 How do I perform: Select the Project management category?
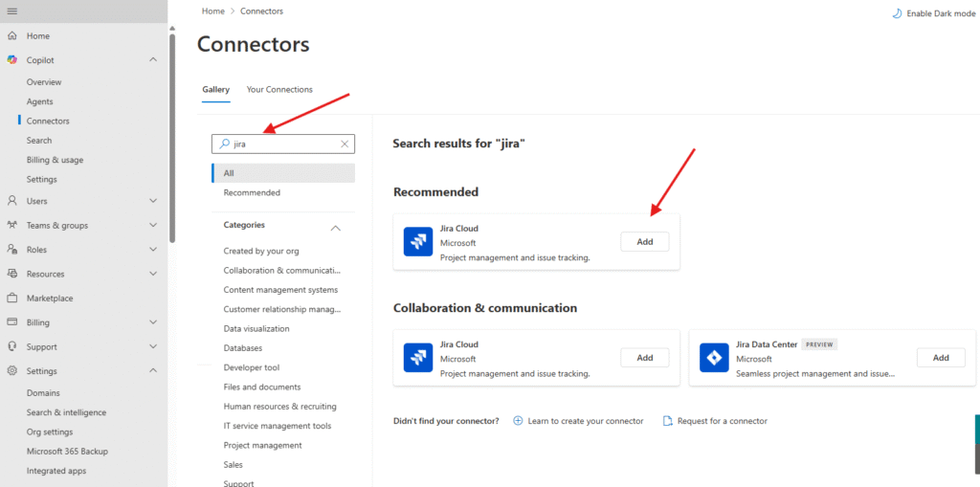(262, 445)
